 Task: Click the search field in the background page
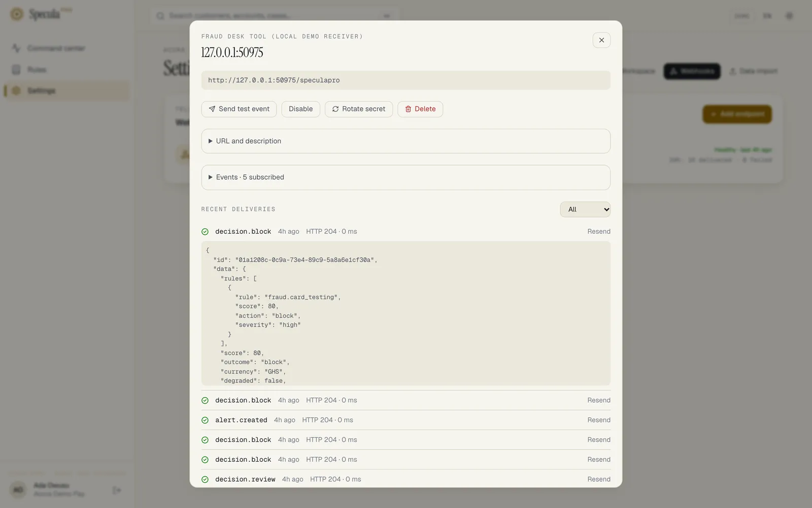click(x=274, y=16)
